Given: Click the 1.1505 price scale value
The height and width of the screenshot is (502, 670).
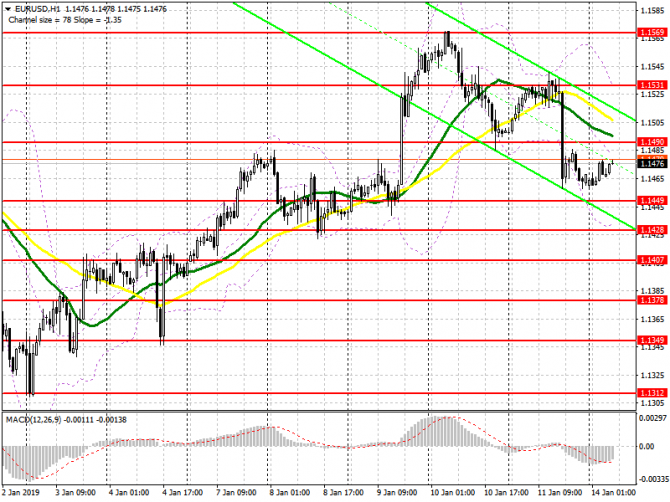Looking at the screenshot, I should pyautogui.click(x=653, y=123).
